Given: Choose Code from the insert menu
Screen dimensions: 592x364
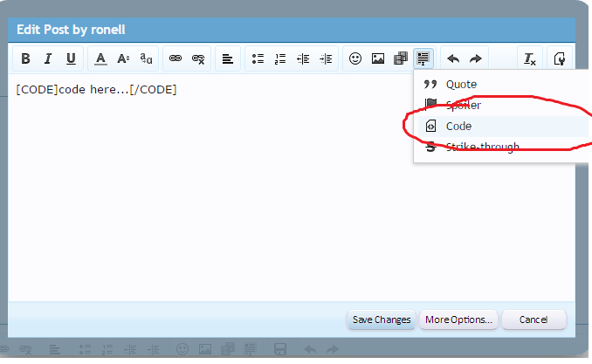Looking at the screenshot, I should pyautogui.click(x=503, y=126).
